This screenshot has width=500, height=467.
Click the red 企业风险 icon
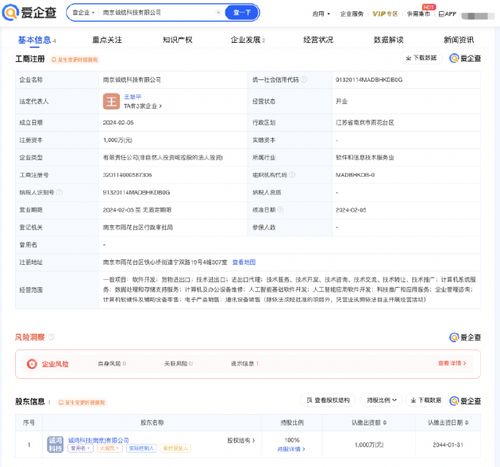coord(32,364)
